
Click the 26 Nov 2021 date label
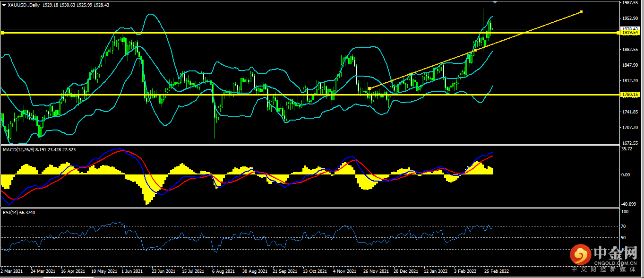coord(376,271)
